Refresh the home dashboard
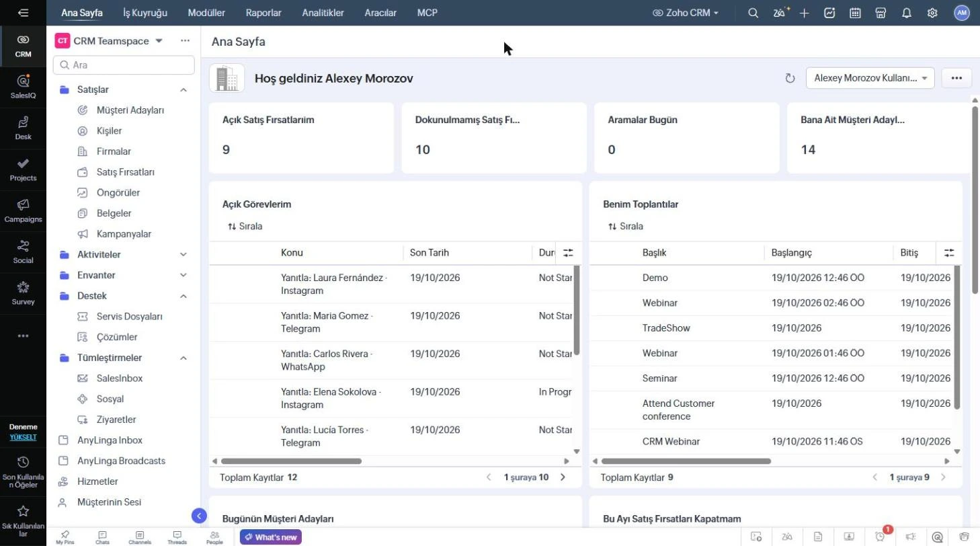The image size is (980, 546). coord(790,78)
